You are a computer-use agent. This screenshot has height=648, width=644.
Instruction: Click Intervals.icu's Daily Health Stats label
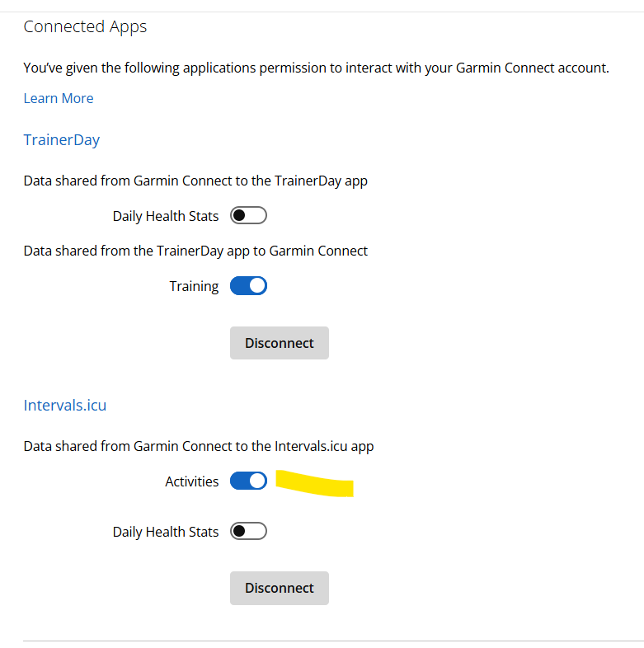click(x=166, y=532)
